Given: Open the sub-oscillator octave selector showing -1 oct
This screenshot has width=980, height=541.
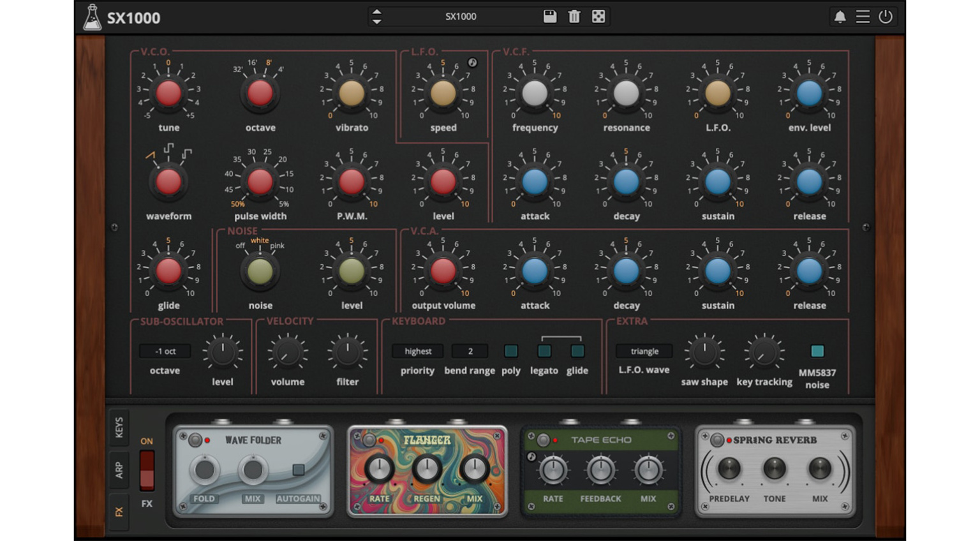Looking at the screenshot, I should [x=165, y=351].
